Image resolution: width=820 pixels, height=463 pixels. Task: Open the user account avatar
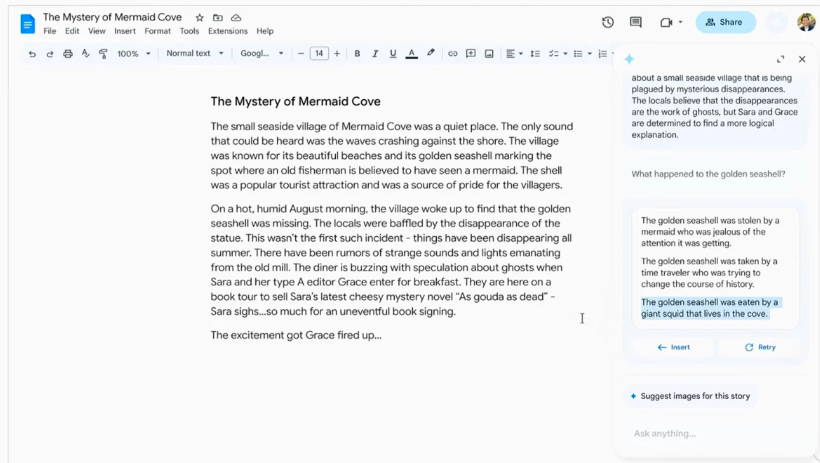806,22
